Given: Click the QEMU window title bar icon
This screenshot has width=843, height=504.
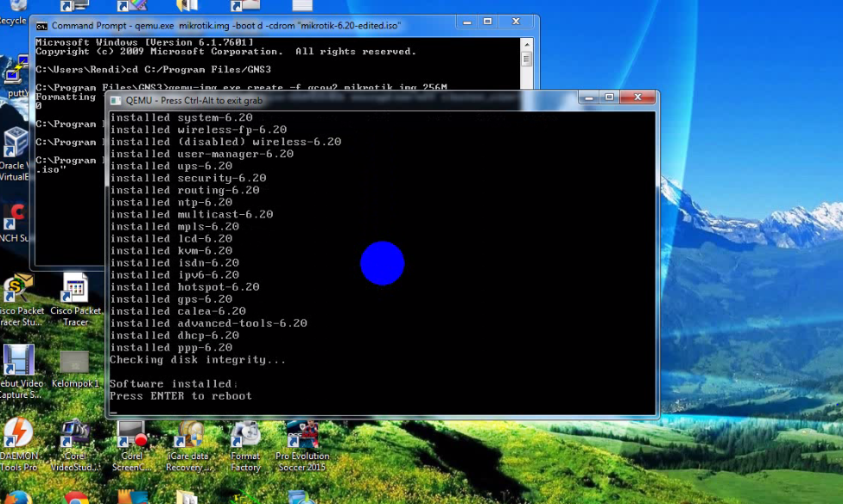Looking at the screenshot, I should 116,100.
